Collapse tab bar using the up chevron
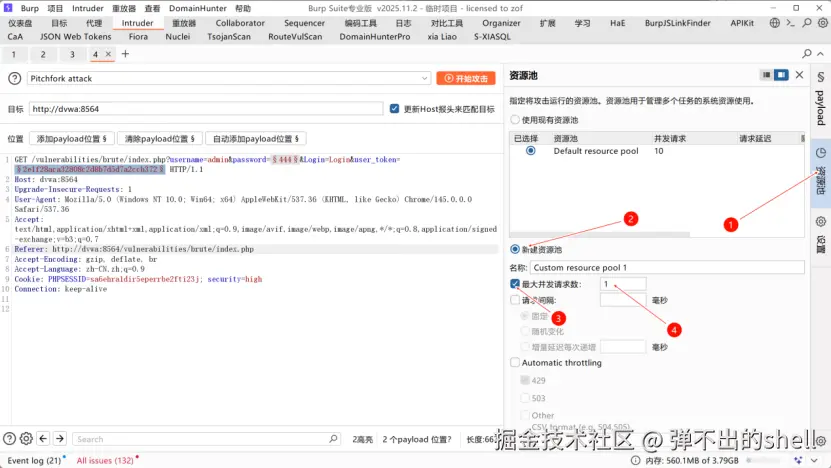 pos(820,54)
